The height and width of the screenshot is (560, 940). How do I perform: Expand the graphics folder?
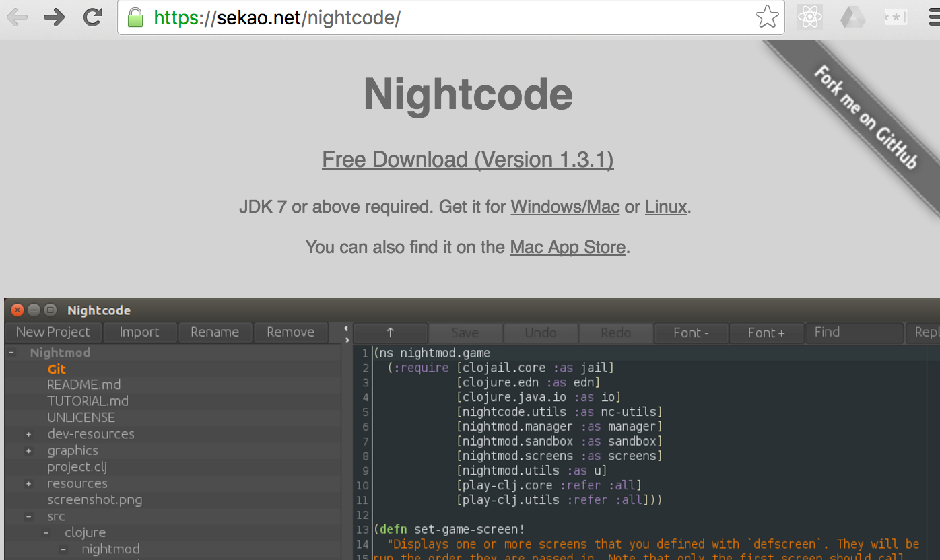pyautogui.click(x=29, y=451)
